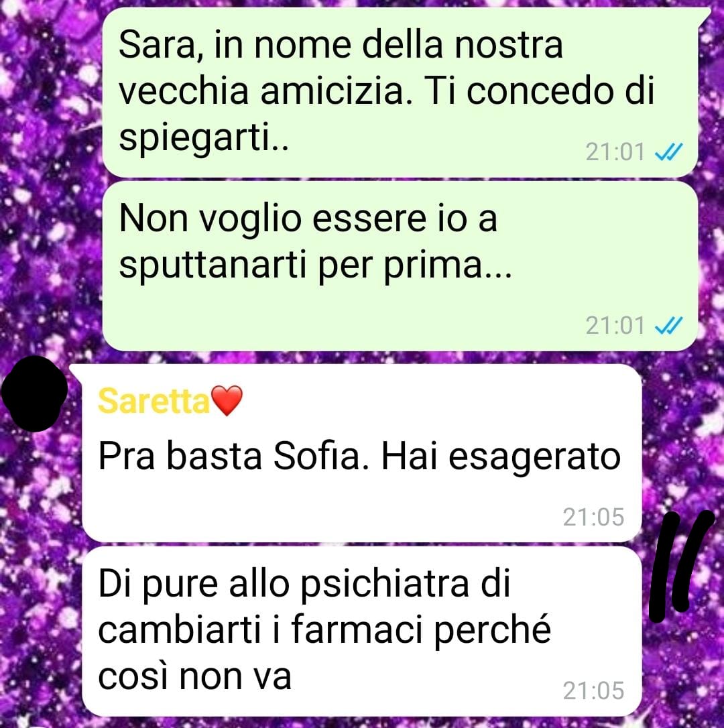Image resolution: width=724 pixels, height=728 pixels.
Task: Select the 'Di pure allo psichiatra' message bubble
Action: (362, 631)
